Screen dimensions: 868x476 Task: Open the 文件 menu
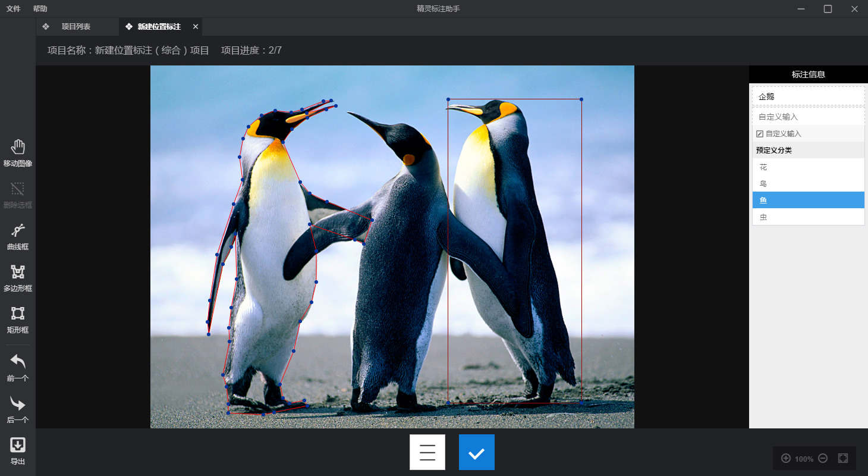(13, 9)
